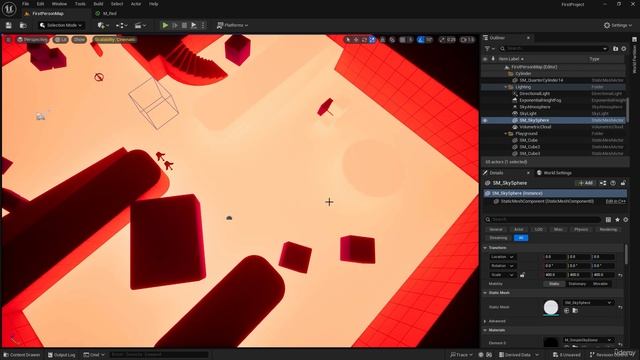Viewport: 640px width, 360px height.
Task: Set Mobility to Movable
Action: pos(600,284)
